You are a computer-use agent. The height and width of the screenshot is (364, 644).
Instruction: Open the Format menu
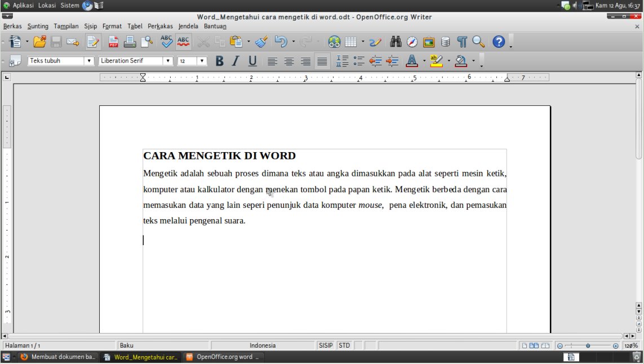coord(112,26)
